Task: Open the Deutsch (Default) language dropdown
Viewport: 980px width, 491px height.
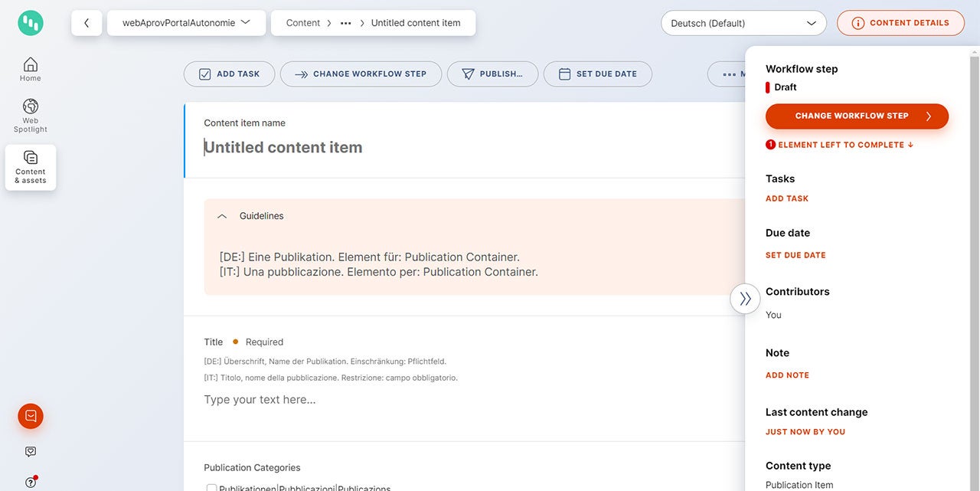Action: 743,23
